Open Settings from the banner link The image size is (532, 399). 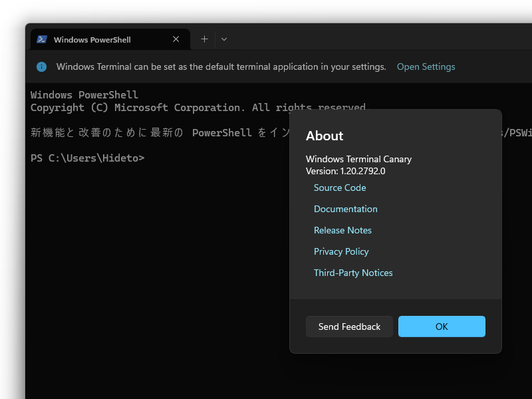[426, 66]
